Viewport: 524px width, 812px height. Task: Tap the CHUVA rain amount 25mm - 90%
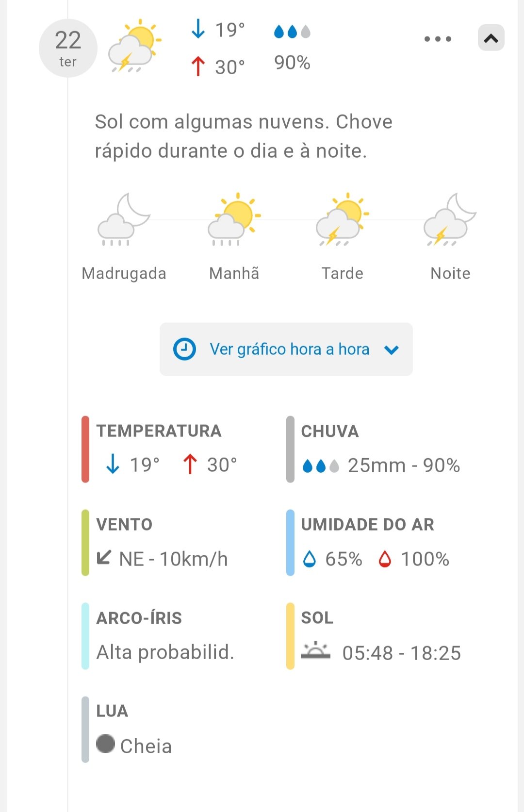[404, 465]
